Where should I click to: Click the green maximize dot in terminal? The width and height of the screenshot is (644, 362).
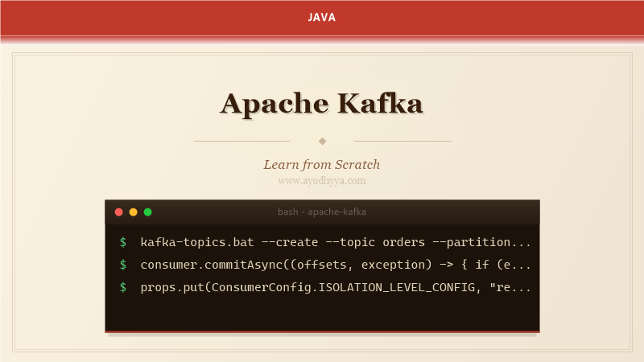[x=148, y=212]
